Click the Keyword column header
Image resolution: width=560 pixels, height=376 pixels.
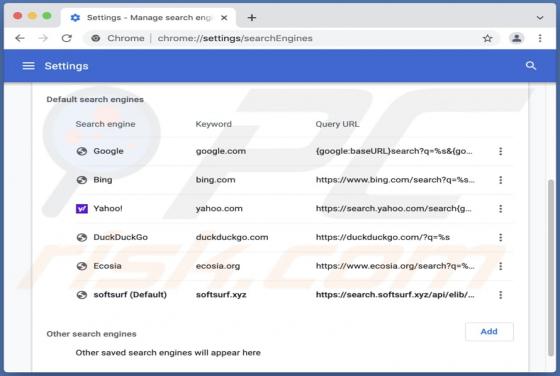(x=214, y=124)
